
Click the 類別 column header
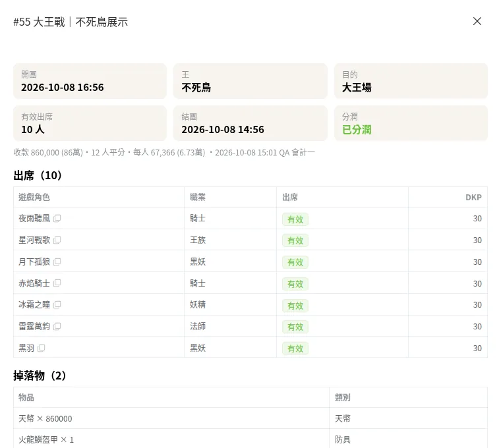tap(343, 397)
